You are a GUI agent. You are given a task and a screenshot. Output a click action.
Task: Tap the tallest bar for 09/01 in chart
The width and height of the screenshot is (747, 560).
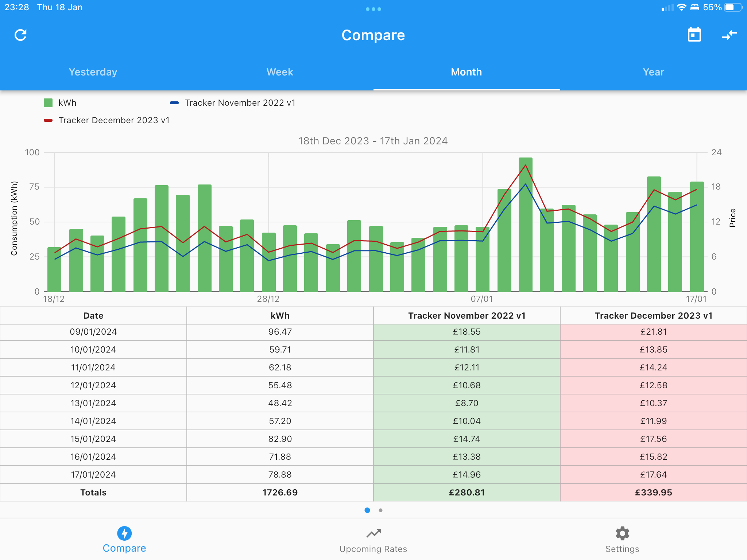(x=525, y=224)
